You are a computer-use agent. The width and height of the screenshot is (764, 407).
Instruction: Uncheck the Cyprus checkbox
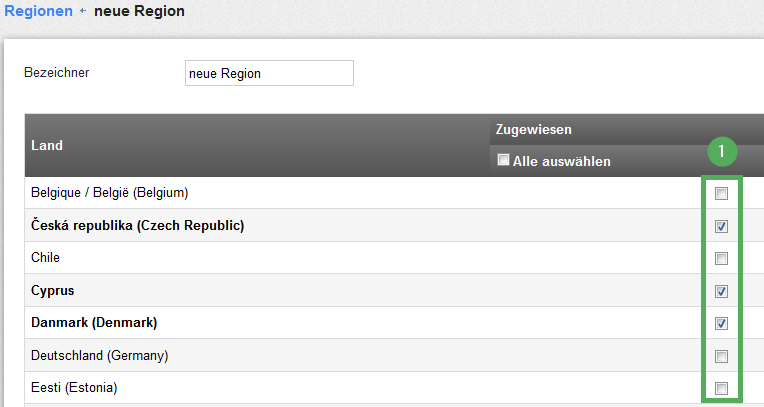(721, 291)
